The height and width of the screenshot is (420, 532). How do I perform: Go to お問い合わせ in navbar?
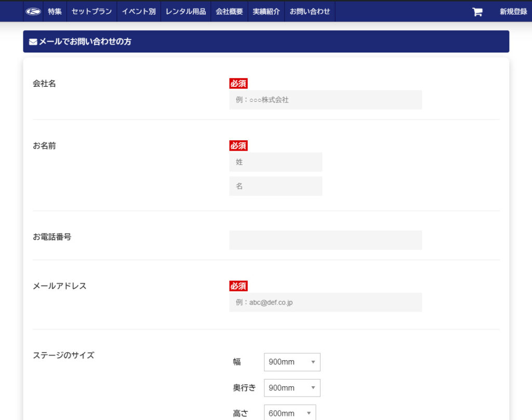coord(310,11)
